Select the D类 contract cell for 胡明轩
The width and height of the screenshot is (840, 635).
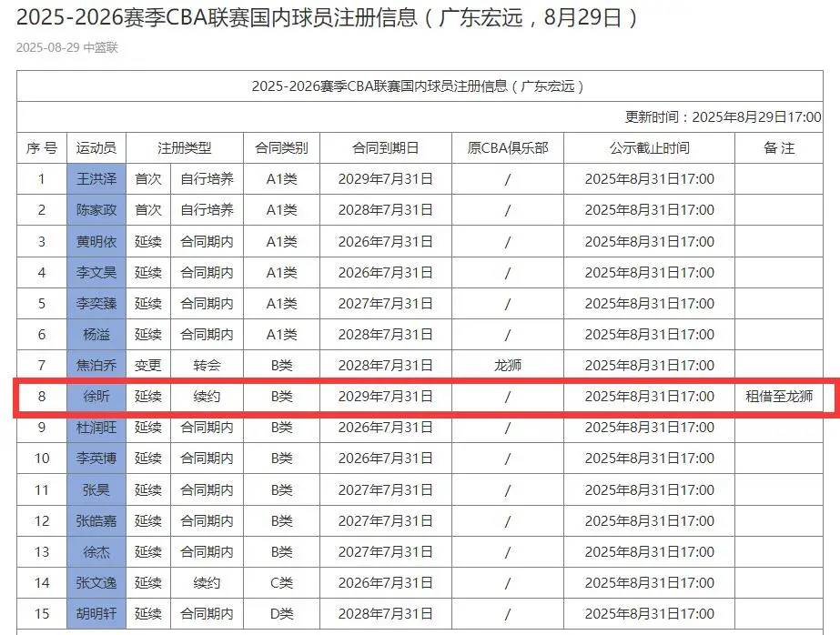pyautogui.click(x=281, y=613)
